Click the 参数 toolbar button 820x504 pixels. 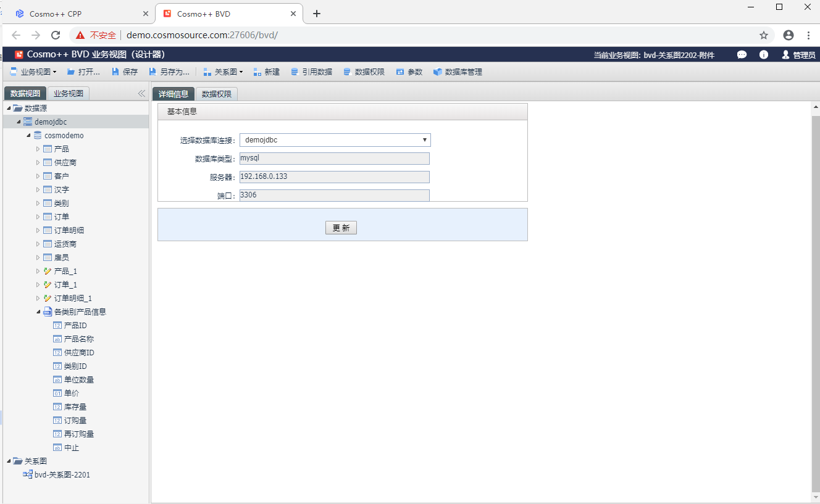click(x=409, y=72)
